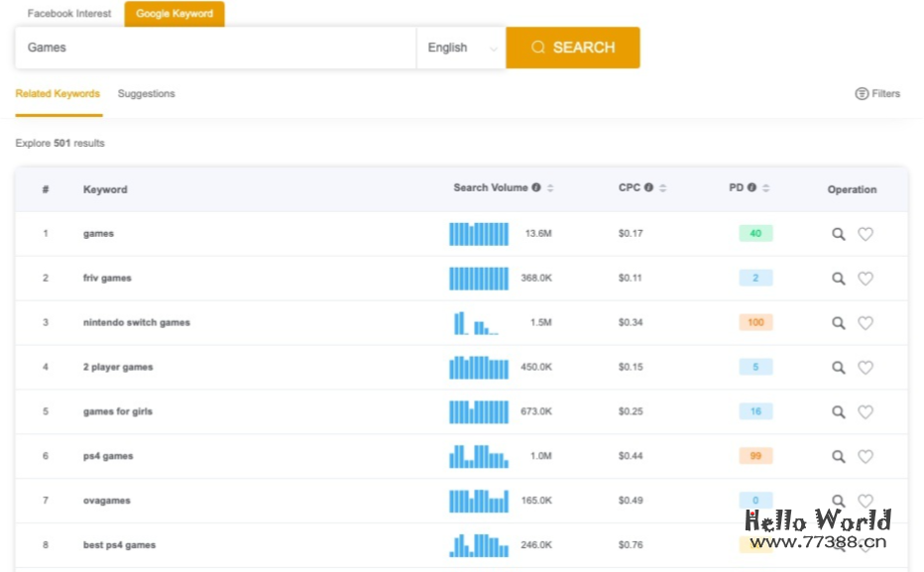Click the info icon beside CPC

[648, 188]
